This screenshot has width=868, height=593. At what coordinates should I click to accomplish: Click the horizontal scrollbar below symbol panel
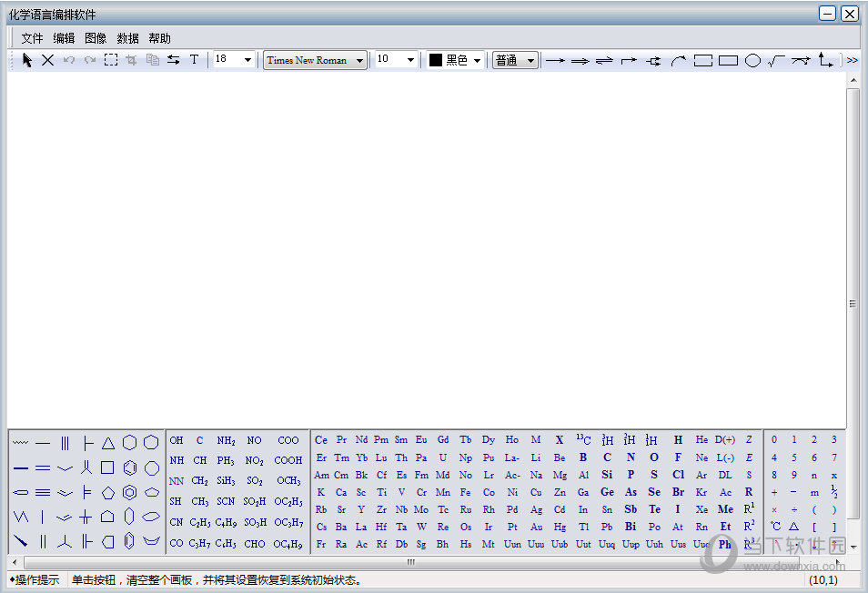[x=409, y=562]
